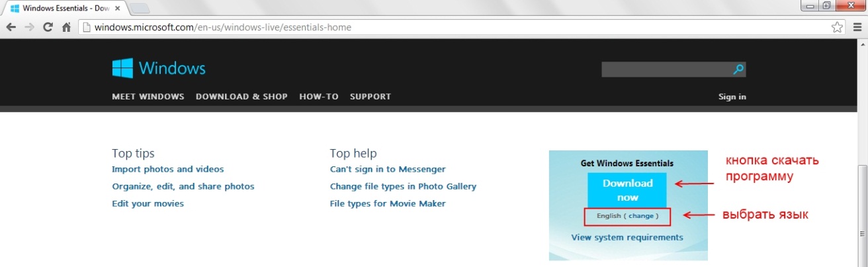Go to the browser Home icon

[66, 27]
